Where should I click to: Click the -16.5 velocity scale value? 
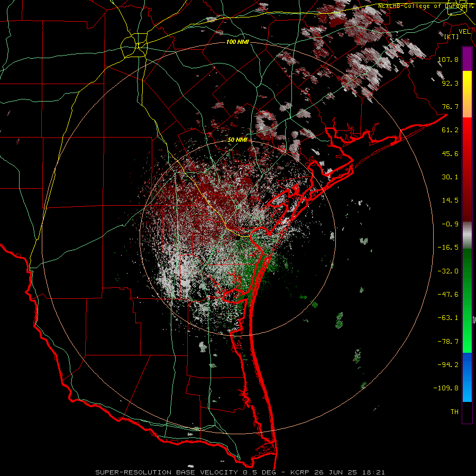(x=448, y=248)
